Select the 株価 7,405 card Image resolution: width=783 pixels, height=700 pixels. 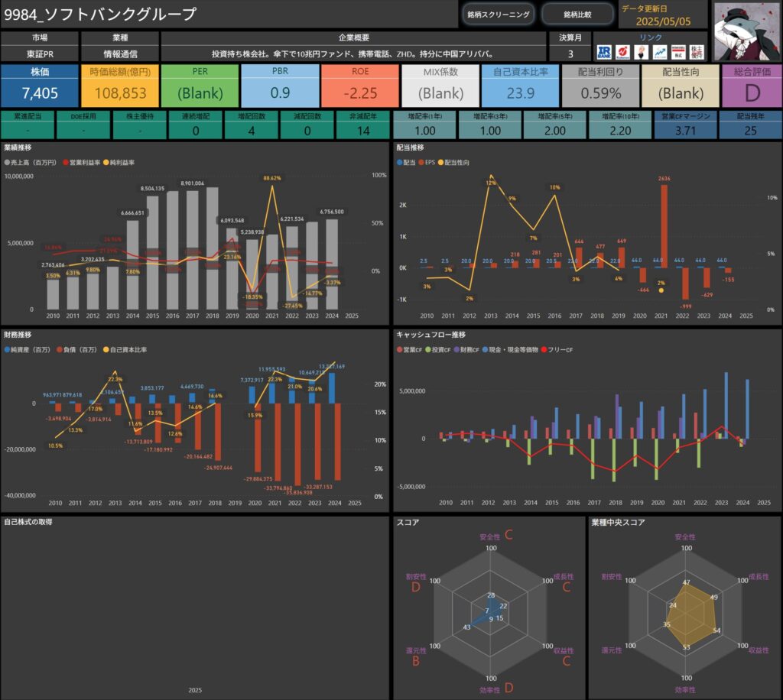coord(40,86)
